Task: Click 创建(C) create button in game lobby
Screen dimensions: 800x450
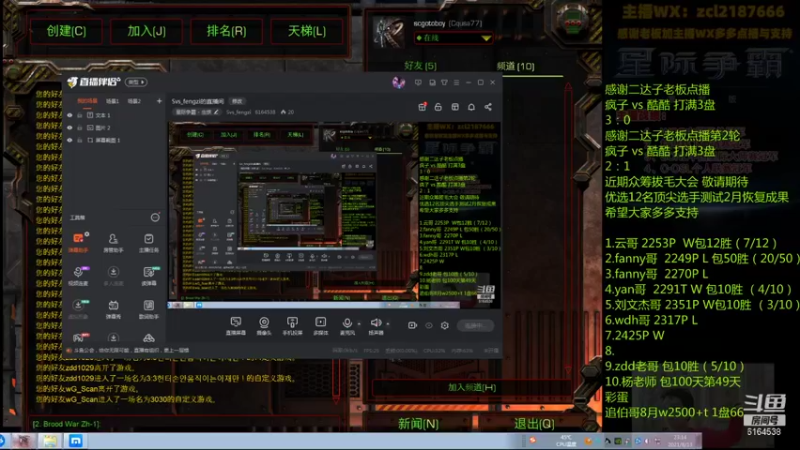Action: (x=66, y=31)
